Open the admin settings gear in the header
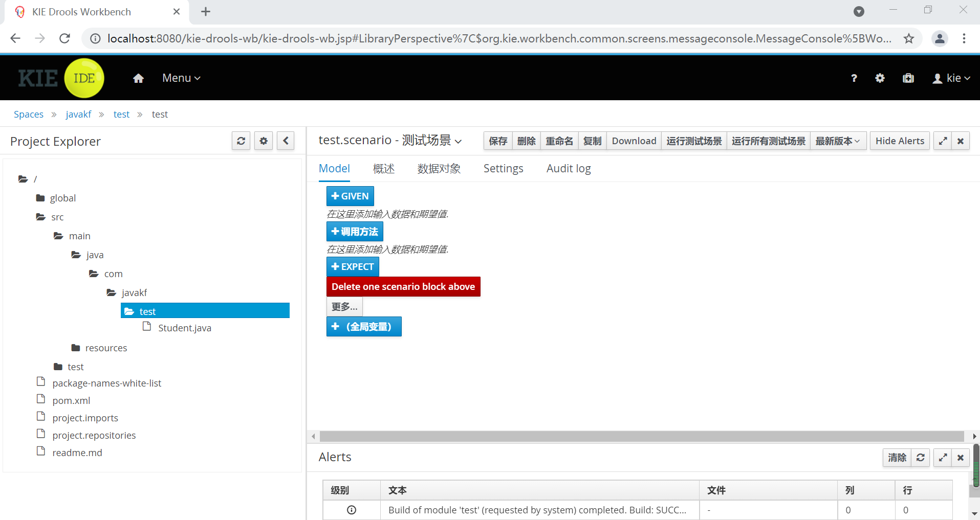This screenshot has height=520, width=980. pyautogui.click(x=880, y=78)
